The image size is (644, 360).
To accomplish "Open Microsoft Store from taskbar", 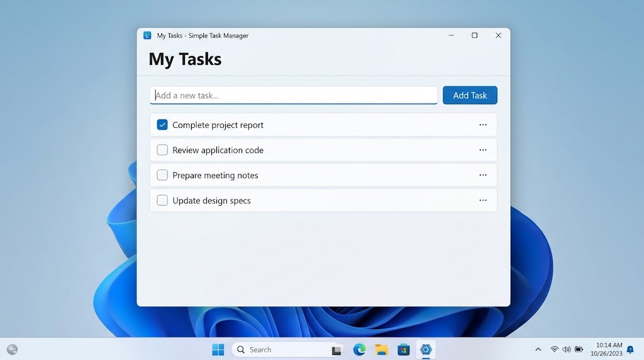I will 404,350.
